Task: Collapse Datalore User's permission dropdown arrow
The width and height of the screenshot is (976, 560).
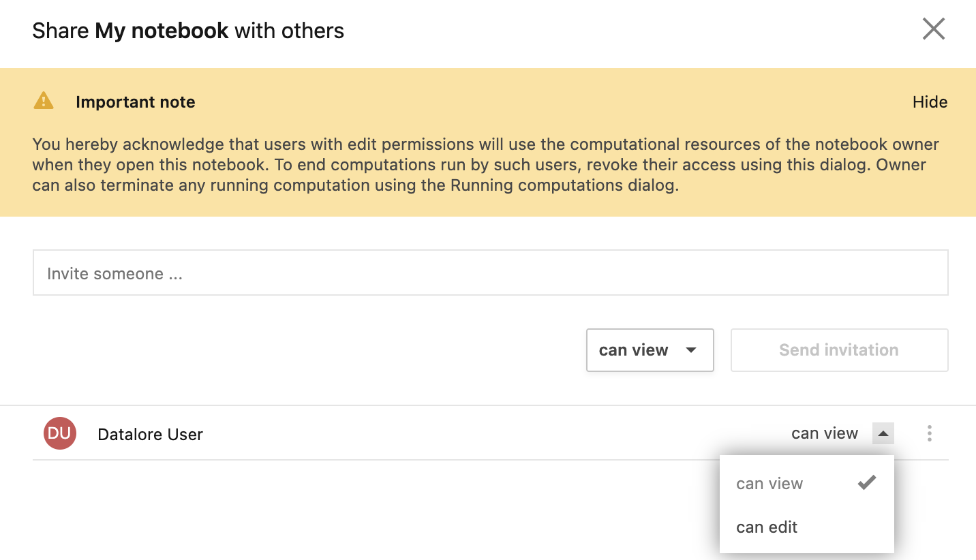Action: click(x=883, y=433)
